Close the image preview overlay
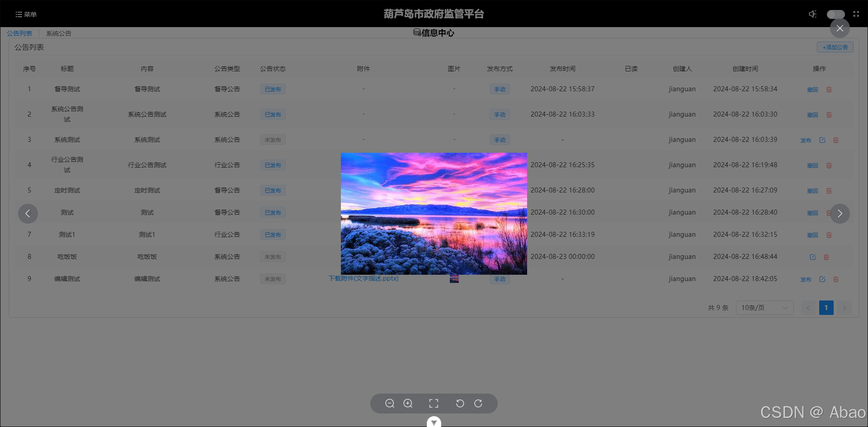 (x=840, y=28)
